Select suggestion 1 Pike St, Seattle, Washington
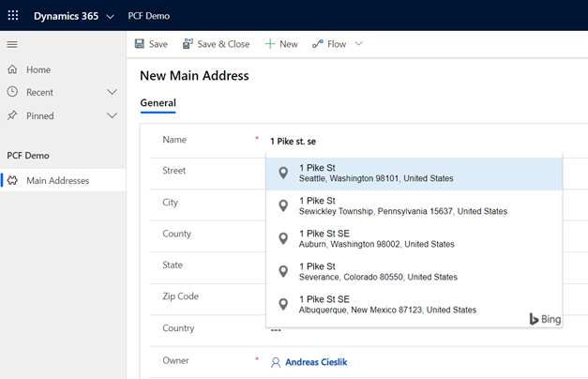This screenshot has height=379, width=588. (x=414, y=173)
